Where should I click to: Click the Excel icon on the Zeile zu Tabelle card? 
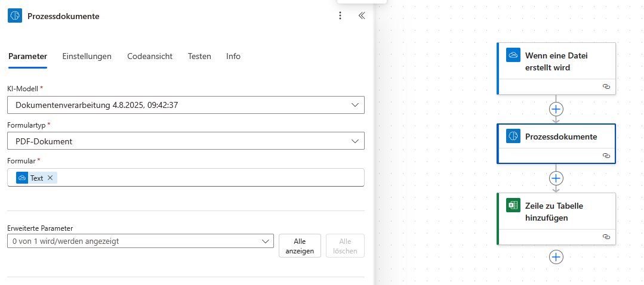click(x=513, y=205)
